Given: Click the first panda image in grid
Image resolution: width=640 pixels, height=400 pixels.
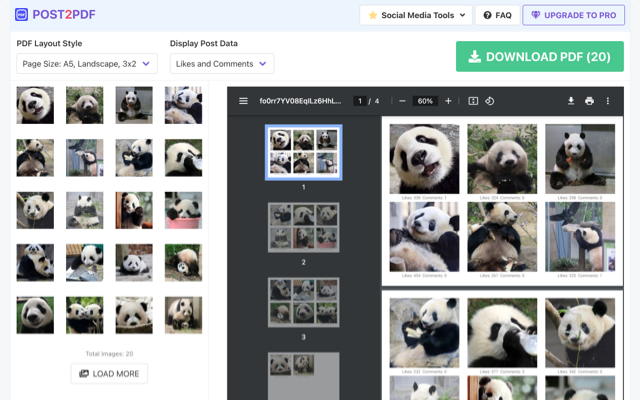Looking at the screenshot, I should [35, 105].
